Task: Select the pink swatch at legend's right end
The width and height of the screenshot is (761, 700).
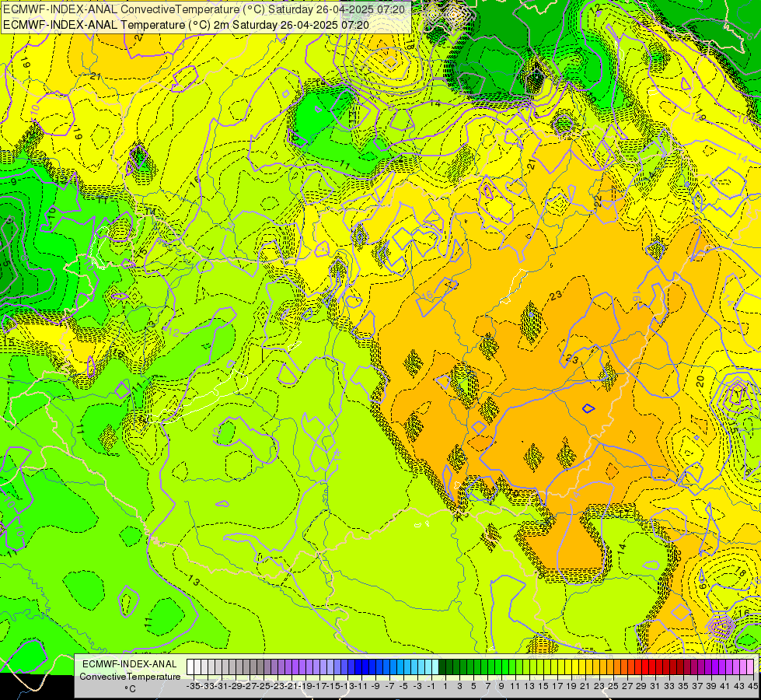Action: pyautogui.click(x=750, y=667)
